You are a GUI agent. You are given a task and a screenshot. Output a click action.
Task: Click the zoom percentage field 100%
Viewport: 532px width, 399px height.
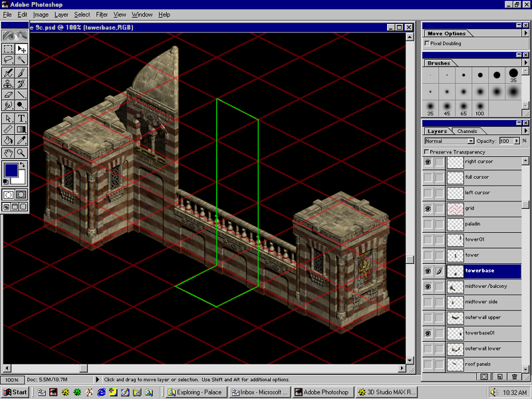(12, 380)
